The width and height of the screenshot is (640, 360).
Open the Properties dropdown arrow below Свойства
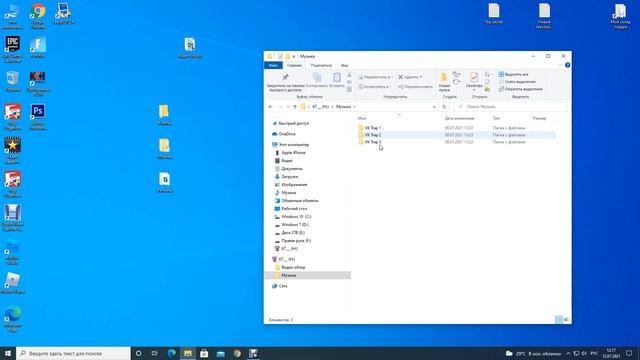pyautogui.click(x=474, y=90)
